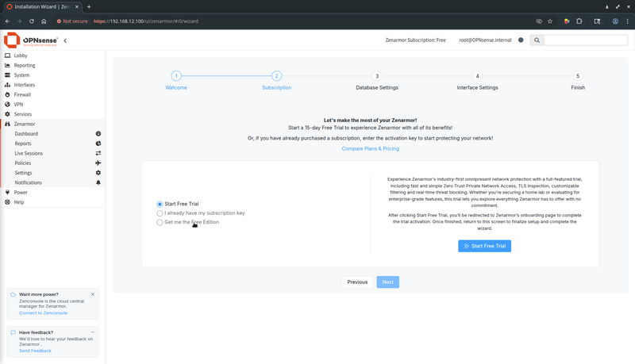Screen dimensions: 635x364
Task: Bookmark this page with the star
Action: tap(550, 21)
